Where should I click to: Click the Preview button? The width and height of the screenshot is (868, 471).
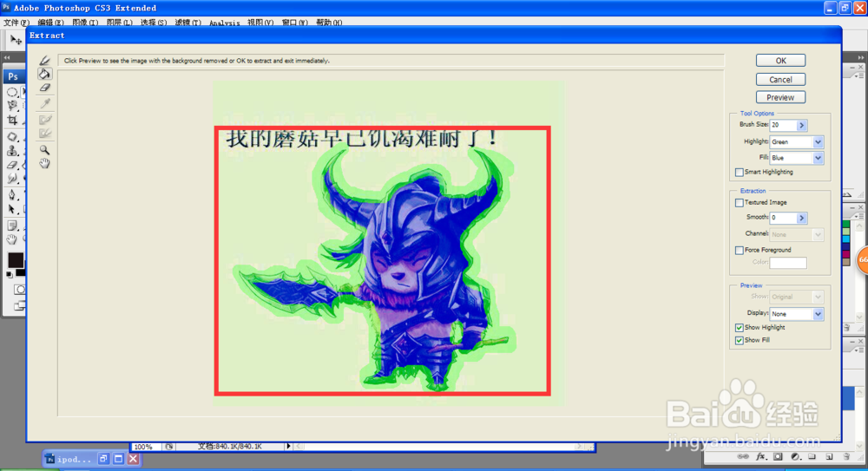coord(780,97)
